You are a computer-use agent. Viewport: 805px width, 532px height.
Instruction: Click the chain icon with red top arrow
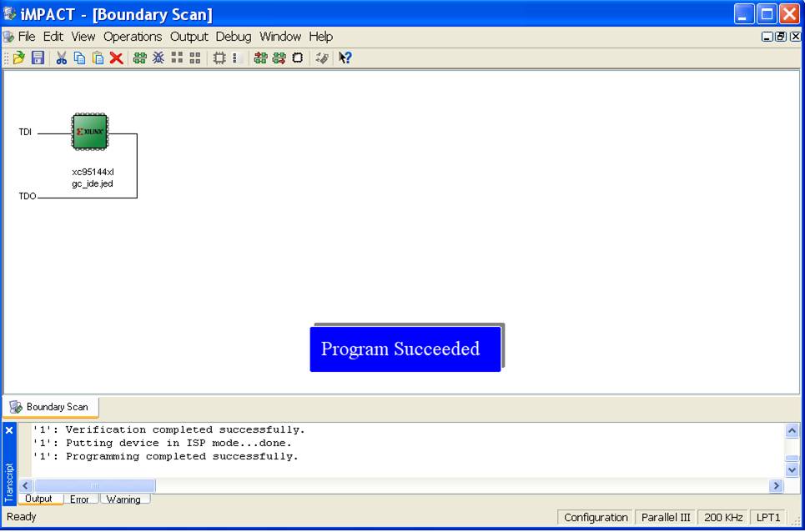tap(261, 58)
